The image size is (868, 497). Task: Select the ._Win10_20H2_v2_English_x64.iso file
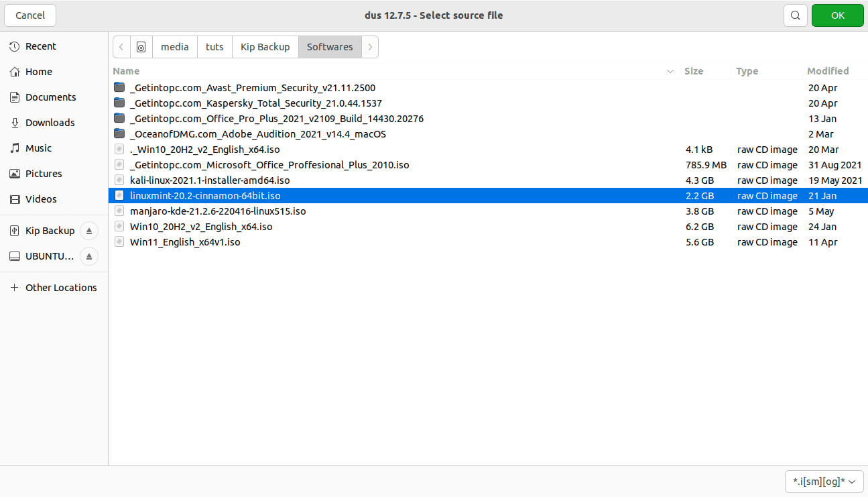pos(488,149)
